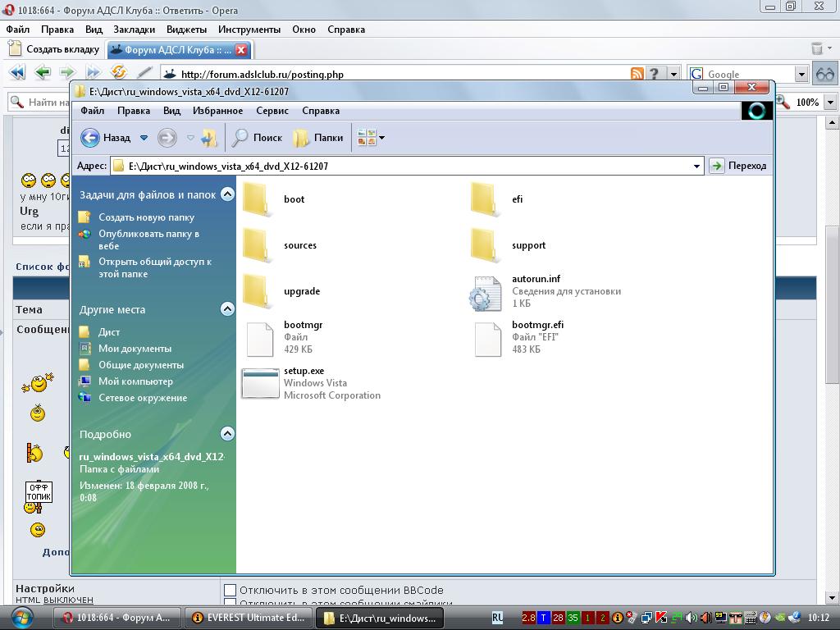The height and width of the screenshot is (630, 840).
Task: Click the Up folder icon in toolbar
Action: 209,138
